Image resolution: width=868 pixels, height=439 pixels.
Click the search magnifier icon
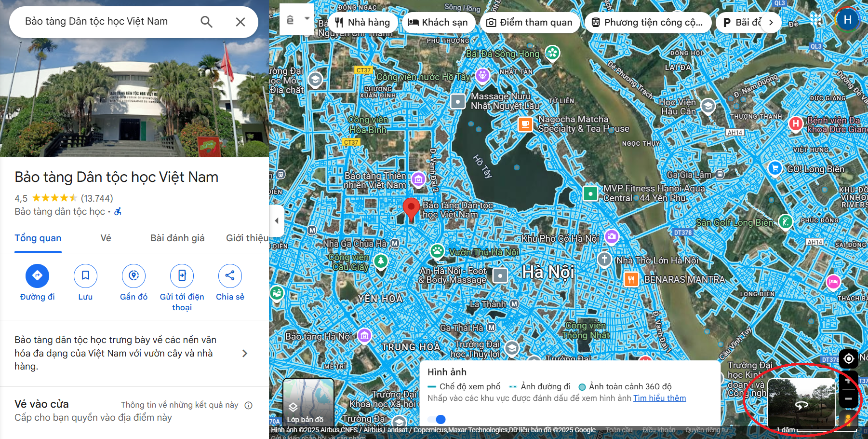(206, 22)
